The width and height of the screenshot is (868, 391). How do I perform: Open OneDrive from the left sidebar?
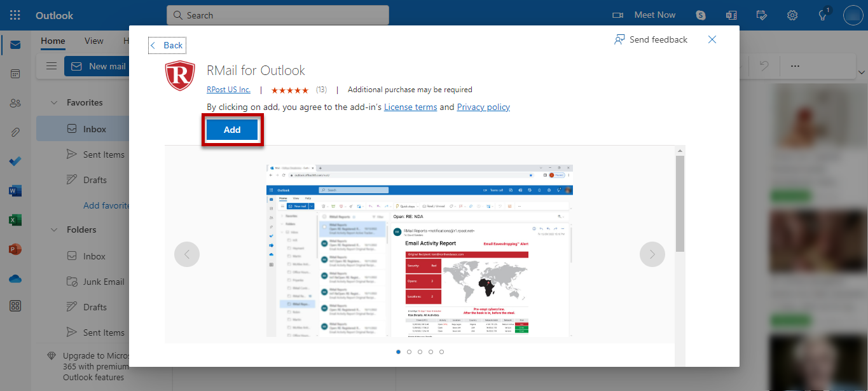pyautogui.click(x=15, y=278)
